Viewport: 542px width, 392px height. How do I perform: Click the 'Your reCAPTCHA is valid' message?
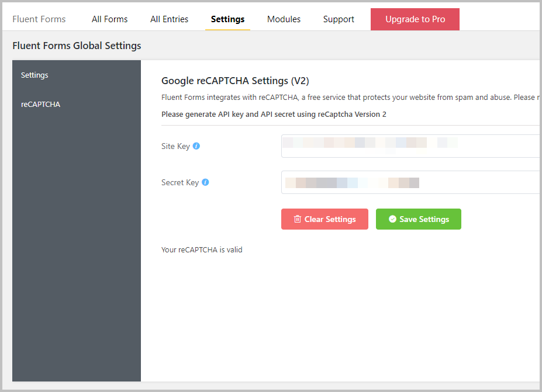(x=202, y=249)
